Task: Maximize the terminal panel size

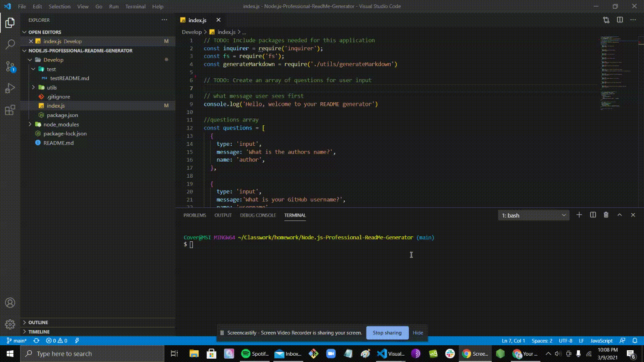Action: coord(619,215)
